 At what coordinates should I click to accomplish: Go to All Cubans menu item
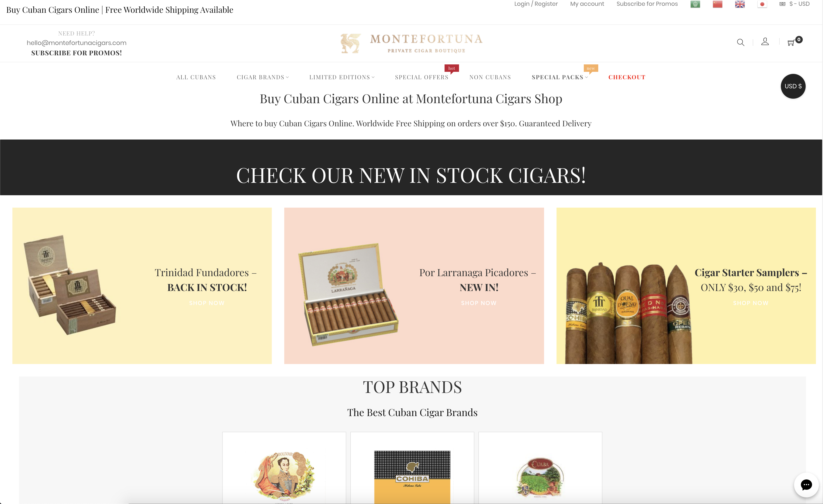(x=196, y=77)
